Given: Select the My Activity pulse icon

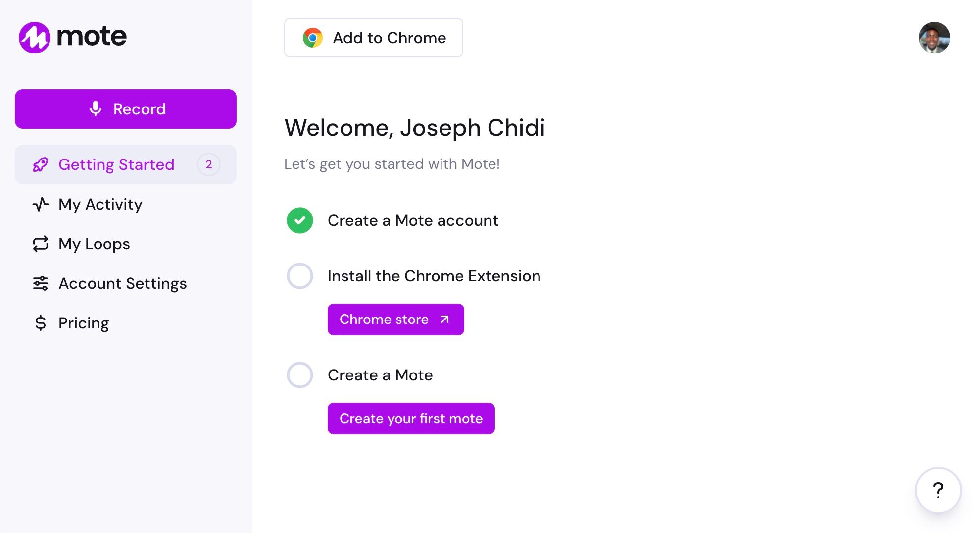Looking at the screenshot, I should [41, 204].
